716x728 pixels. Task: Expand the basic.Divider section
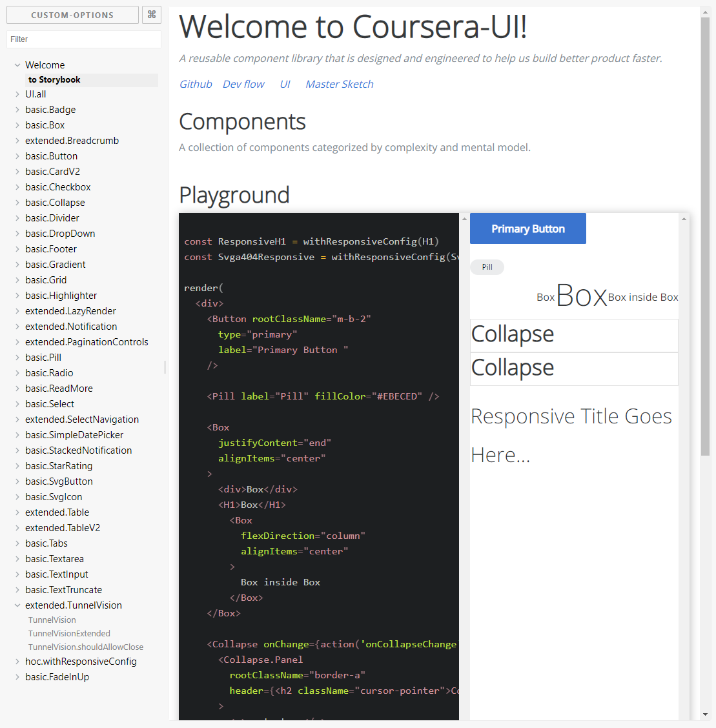coord(52,218)
